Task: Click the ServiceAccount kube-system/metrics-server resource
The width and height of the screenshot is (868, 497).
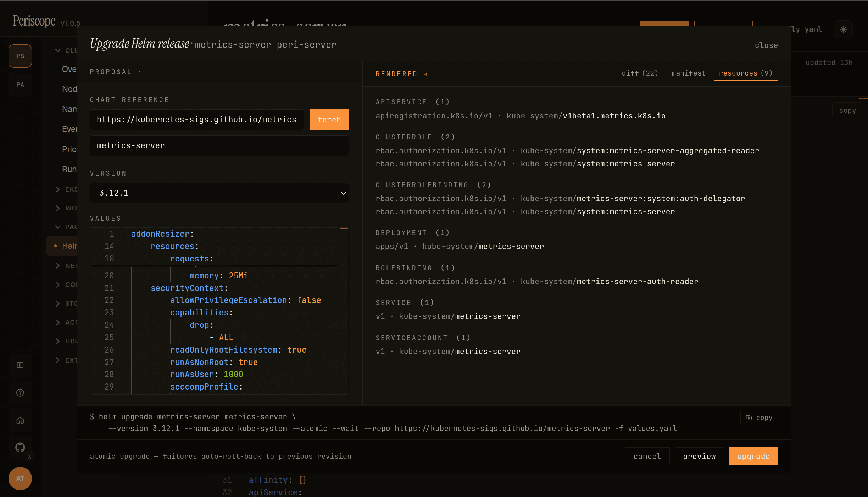Action: click(448, 352)
